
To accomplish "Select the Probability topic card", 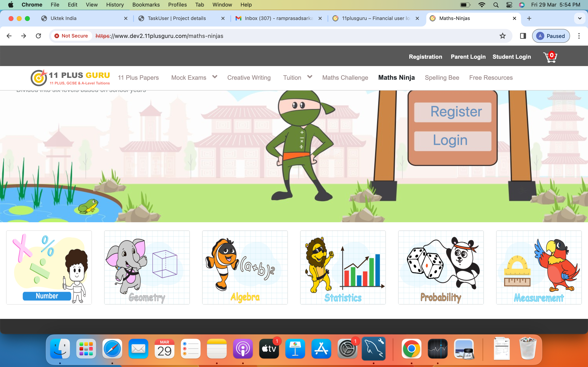I will tap(441, 267).
